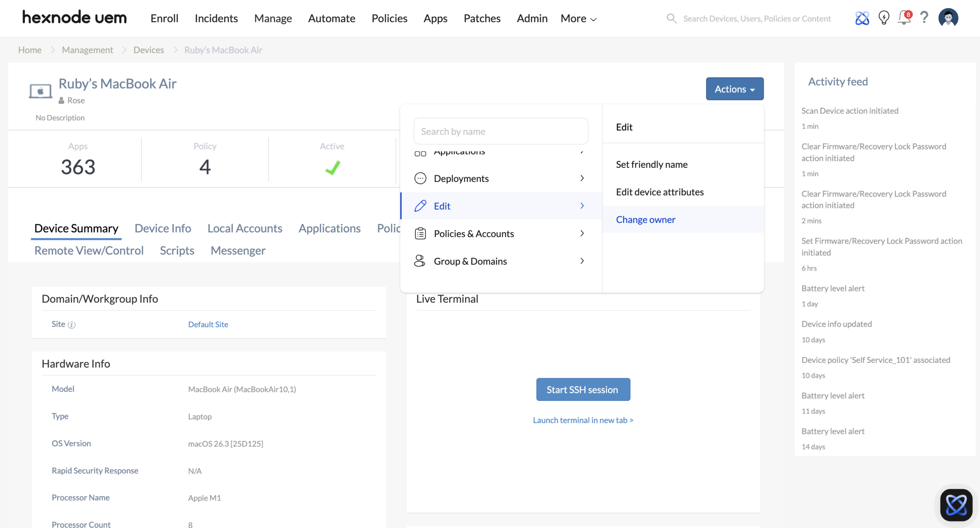Select Change owner from the Edit submenu

coord(645,219)
